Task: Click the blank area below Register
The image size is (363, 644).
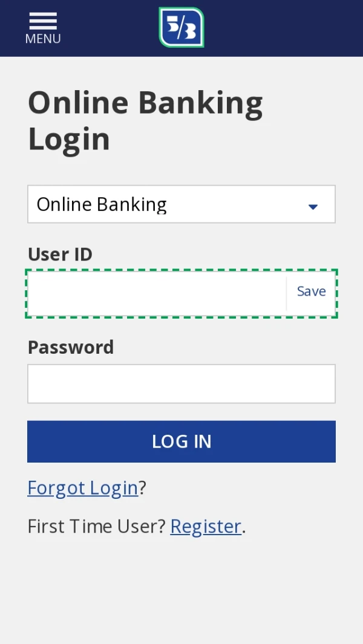Action: coord(181,593)
